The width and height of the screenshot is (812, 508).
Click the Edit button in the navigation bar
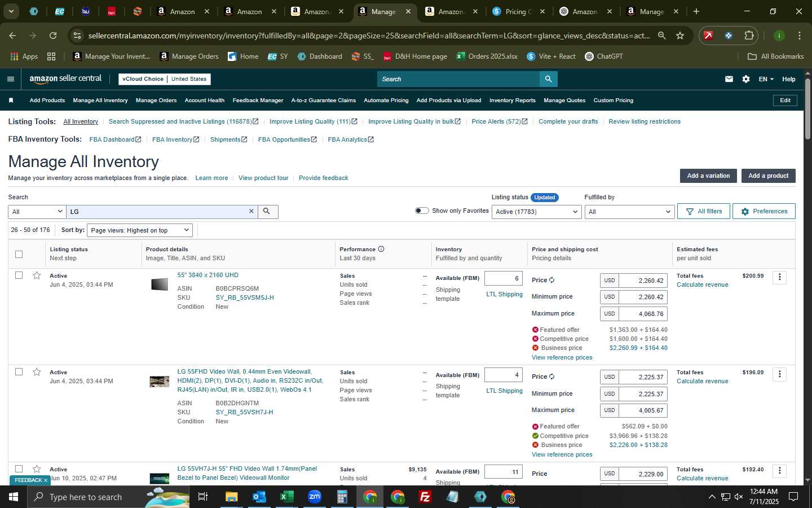785,100
